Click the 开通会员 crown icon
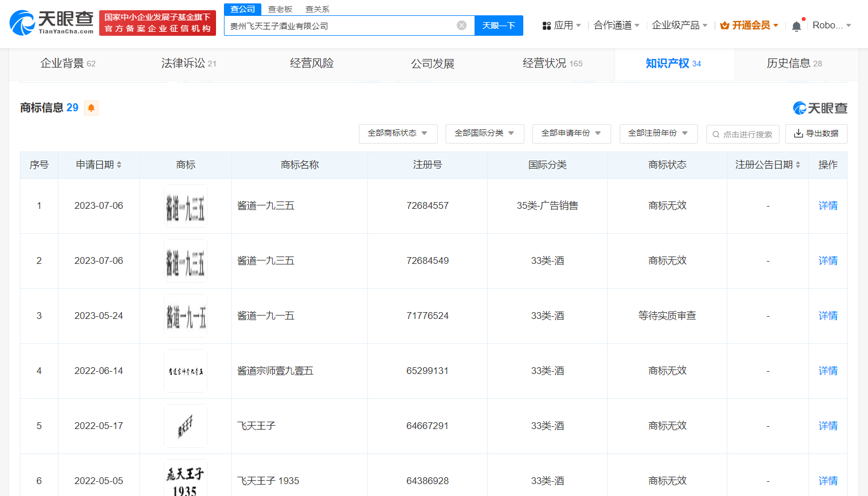The width and height of the screenshot is (868, 496). pos(724,25)
